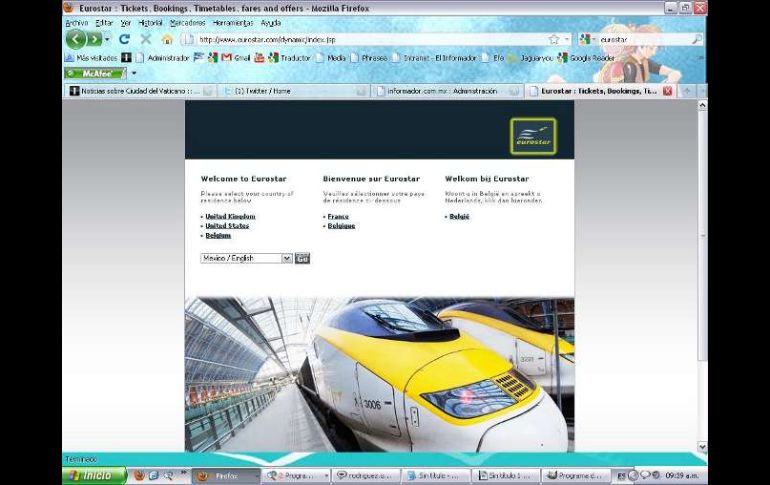Reload the page with the refresh icon
The image size is (770, 485).
[x=124, y=39]
